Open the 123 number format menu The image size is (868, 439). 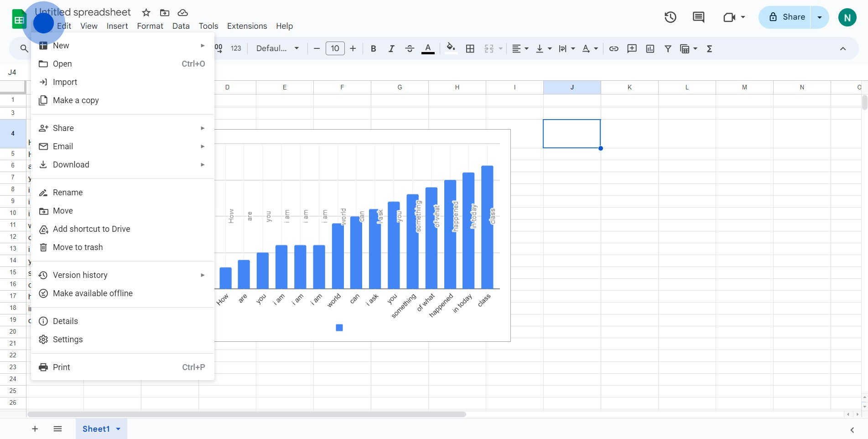point(236,48)
